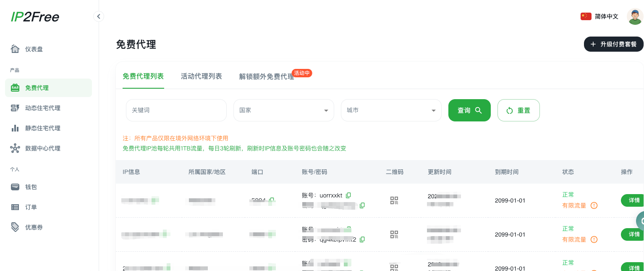Switch to the 解锁额外免费代理 tab

coord(267,77)
